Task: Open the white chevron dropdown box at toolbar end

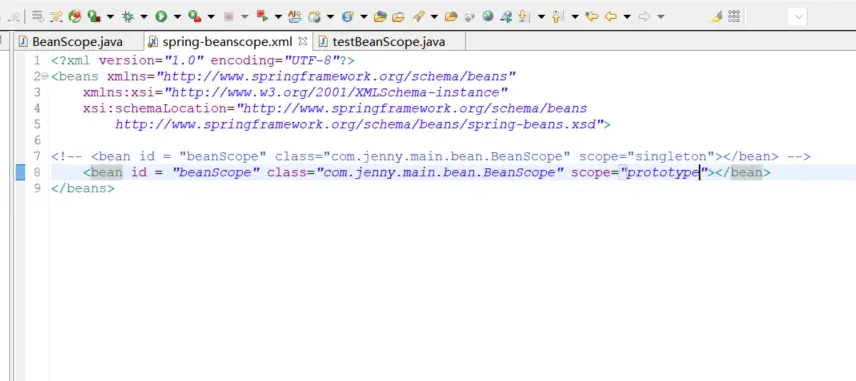Action: click(x=798, y=16)
